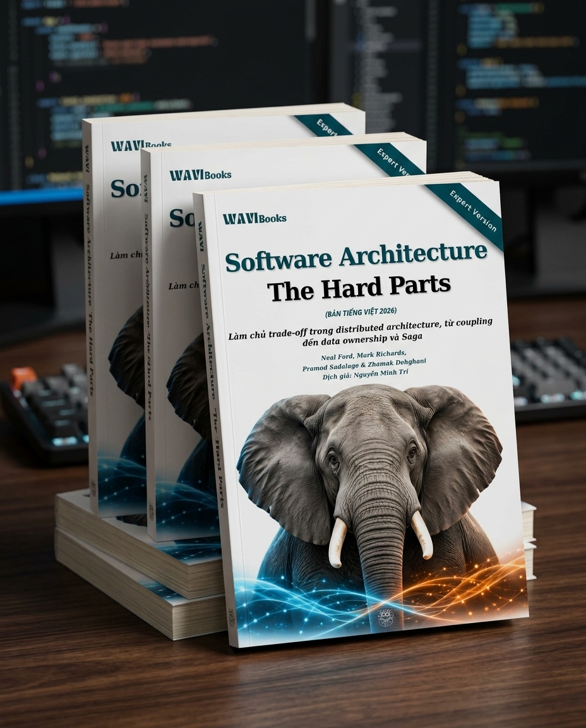Select the "(BẢN TIẾNG VIỆT 2026)" edition text
This screenshot has width=586, height=728.
coord(361,312)
